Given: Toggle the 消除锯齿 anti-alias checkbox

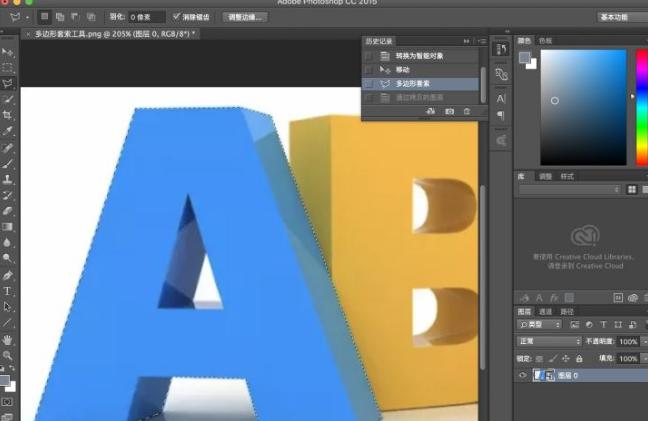Looking at the screenshot, I should pos(176,17).
